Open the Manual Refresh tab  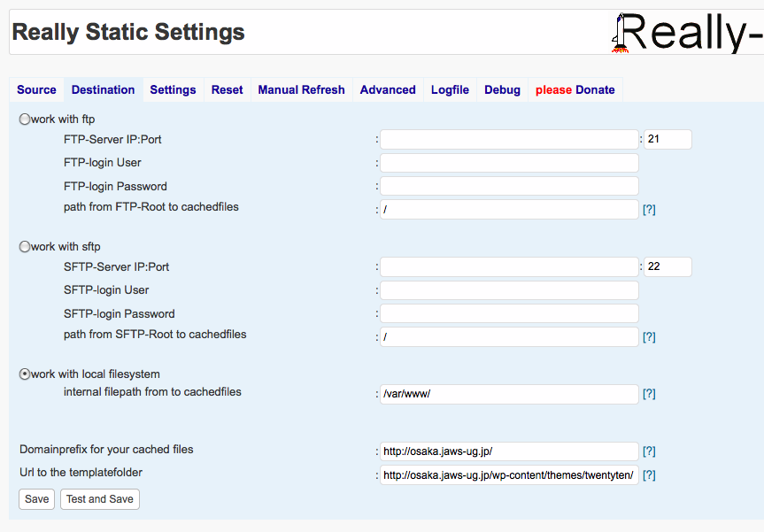[x=301, y=89]
